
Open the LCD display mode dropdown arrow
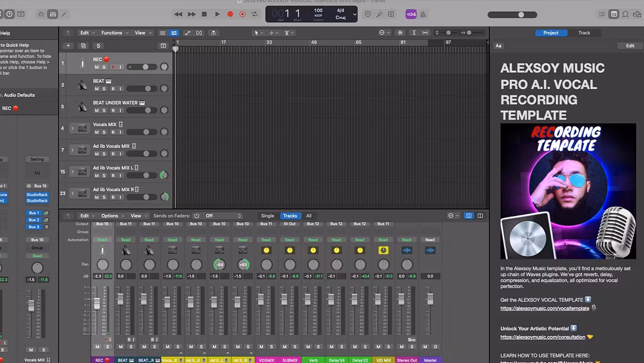point(355,14)
